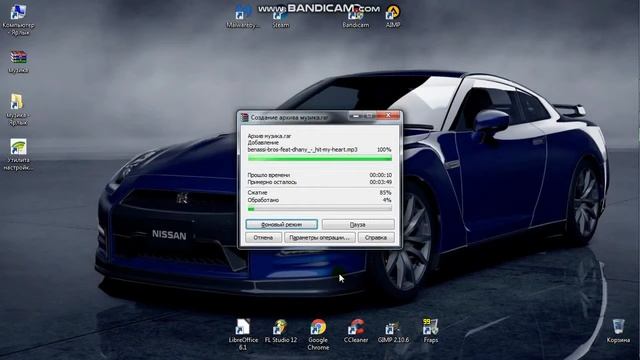Click the Прошло времени label
The width and height of the screenshot is (640, 360).
click(x=269, y=175)
